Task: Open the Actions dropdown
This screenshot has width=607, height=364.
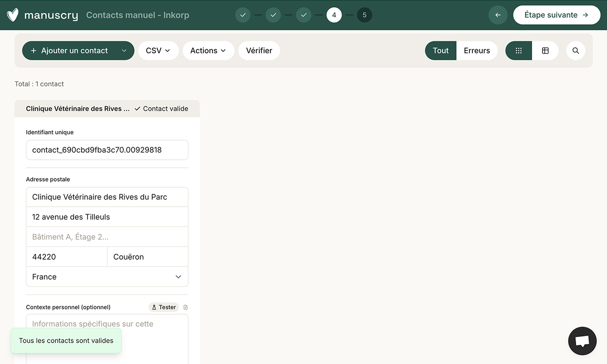Action: pyautogui.click(x=208, y=50)
